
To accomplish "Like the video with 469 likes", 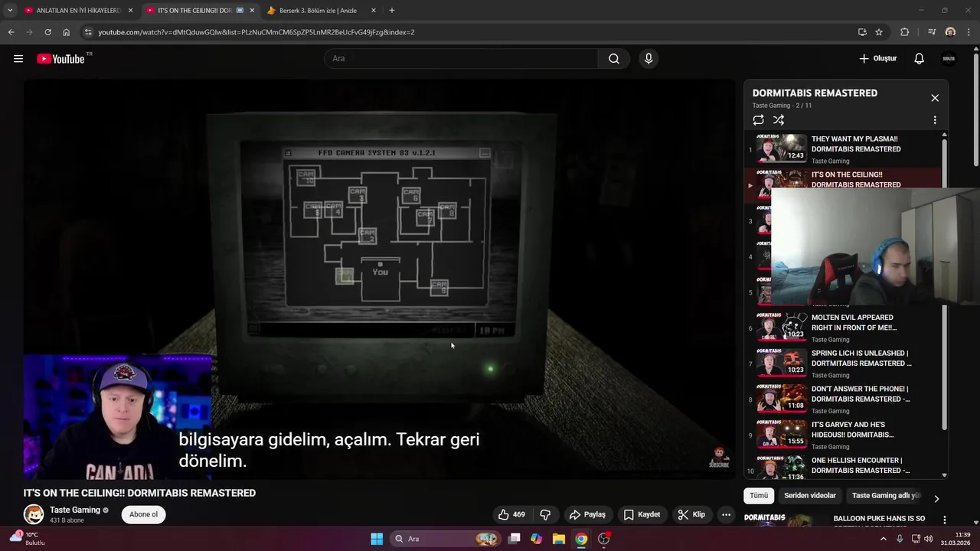I will 512,514.
